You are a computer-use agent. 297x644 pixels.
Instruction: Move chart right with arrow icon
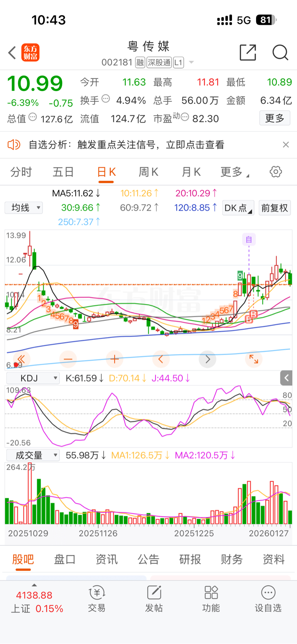207,359
